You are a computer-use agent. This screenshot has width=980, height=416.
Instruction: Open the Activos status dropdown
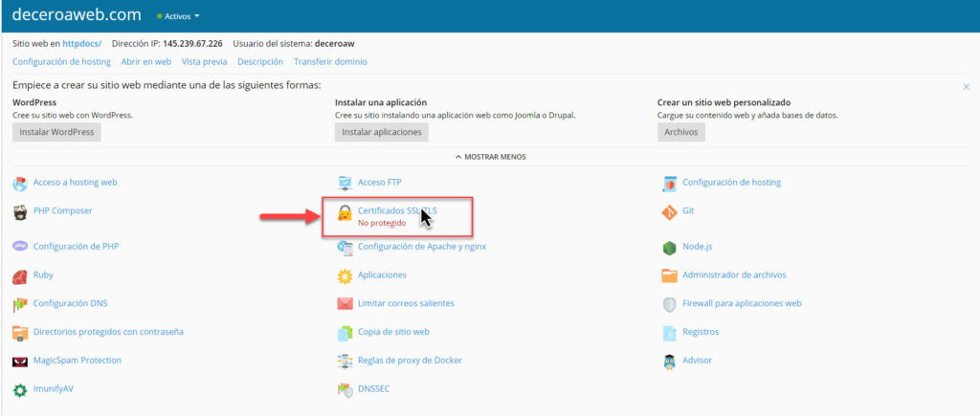pos(179,16)
